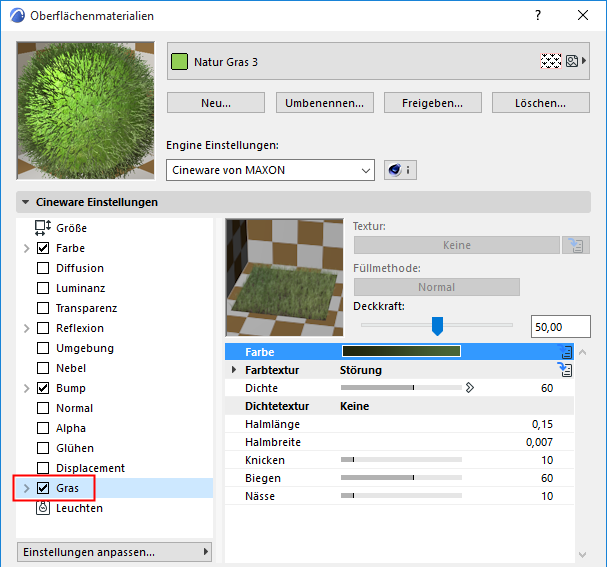Open the material name flyout arrow
The image size is (607, 567).
pos(584,61)
